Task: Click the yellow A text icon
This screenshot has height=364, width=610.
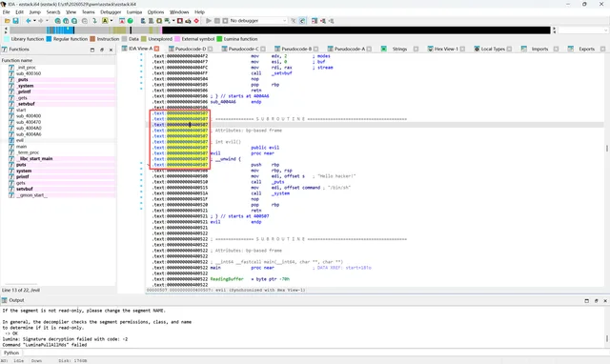Action: point(105,21)
